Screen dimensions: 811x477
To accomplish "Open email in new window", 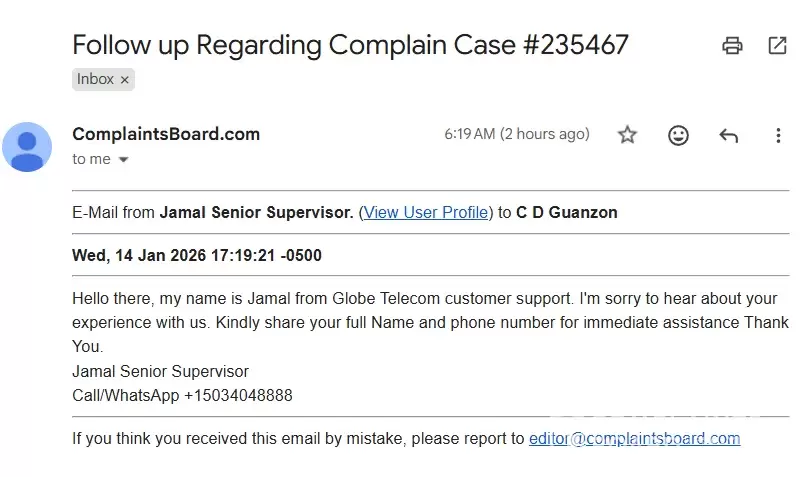I will click(777, 45).
